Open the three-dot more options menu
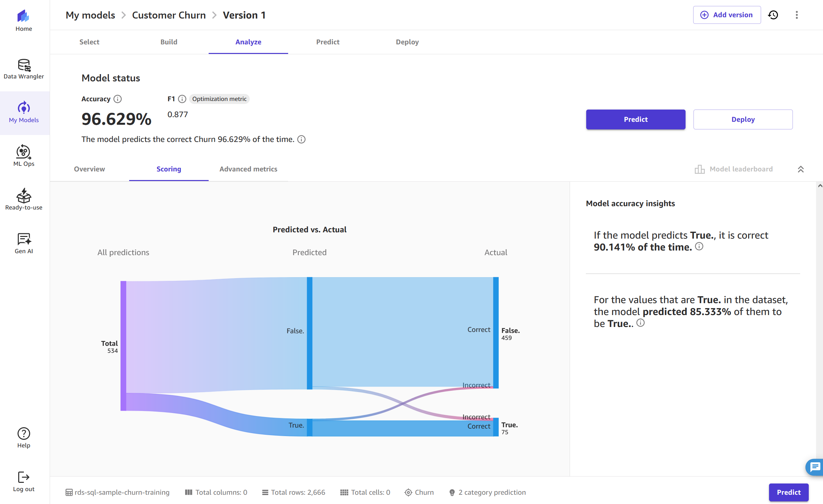This screenshot has height=504, width=823. click(797, 15)
